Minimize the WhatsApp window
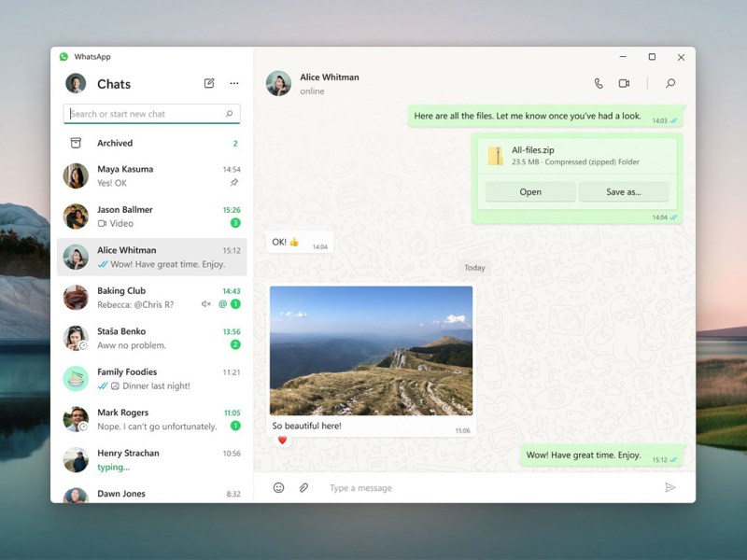This screenshot has height=560, width=747. click(x=623, y=57)
